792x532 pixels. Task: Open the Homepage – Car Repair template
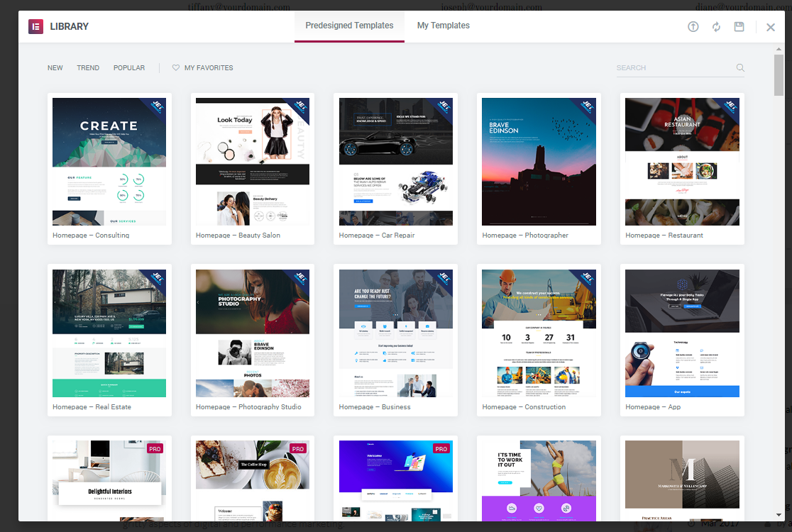tap(395, 162)
